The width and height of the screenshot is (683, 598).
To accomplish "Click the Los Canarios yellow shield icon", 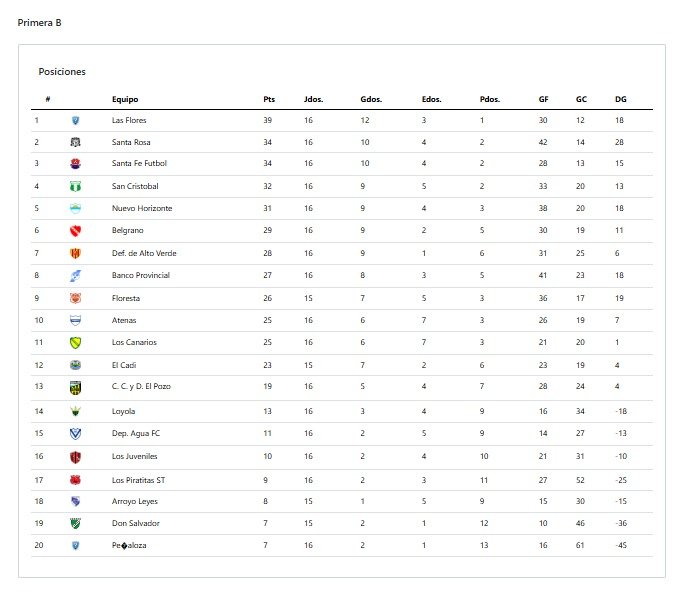I will coord(75,343).
